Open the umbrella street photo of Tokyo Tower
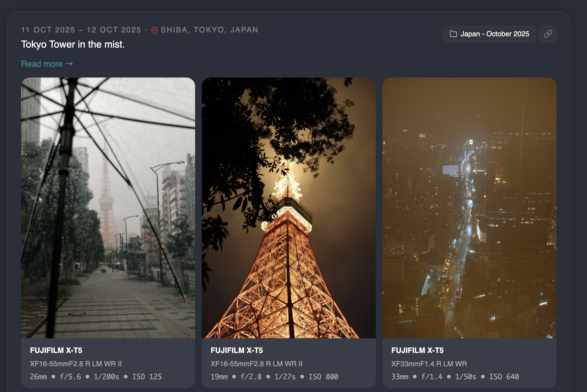This screenshot has width=587, height=392. (108, 208)
